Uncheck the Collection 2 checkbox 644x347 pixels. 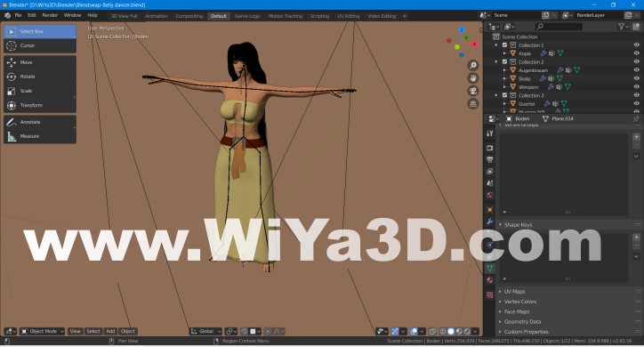504,62
